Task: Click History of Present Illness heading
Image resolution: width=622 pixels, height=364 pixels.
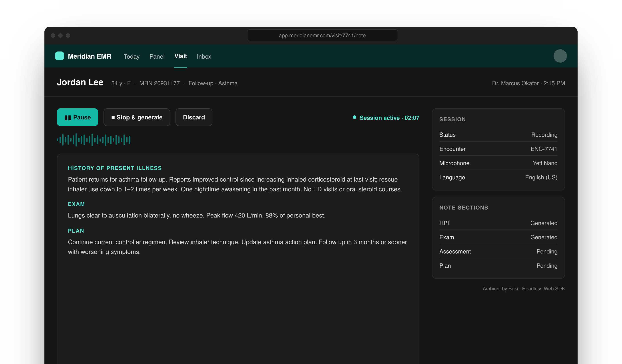Action: 115,168
